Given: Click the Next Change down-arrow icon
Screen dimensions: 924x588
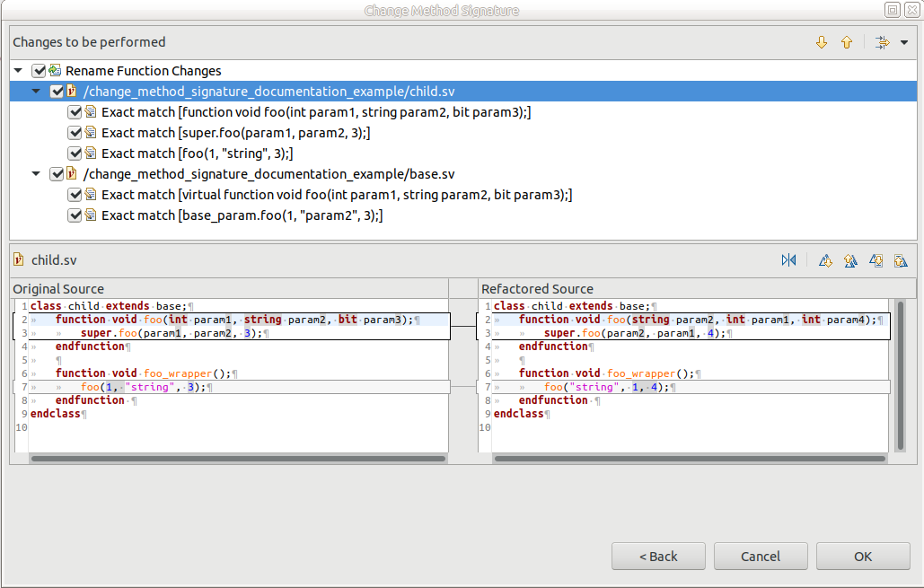Looking at the screenshot, I should tap(822, 41).
